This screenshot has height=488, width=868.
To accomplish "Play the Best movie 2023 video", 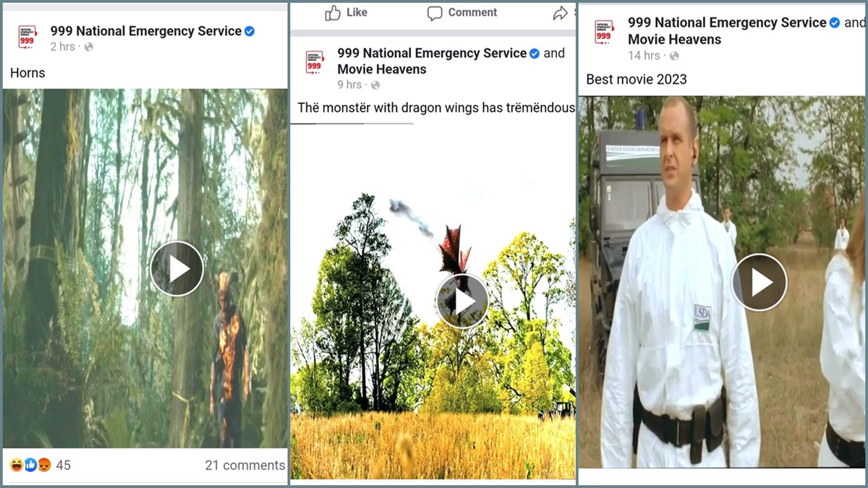I will [759, 282].
